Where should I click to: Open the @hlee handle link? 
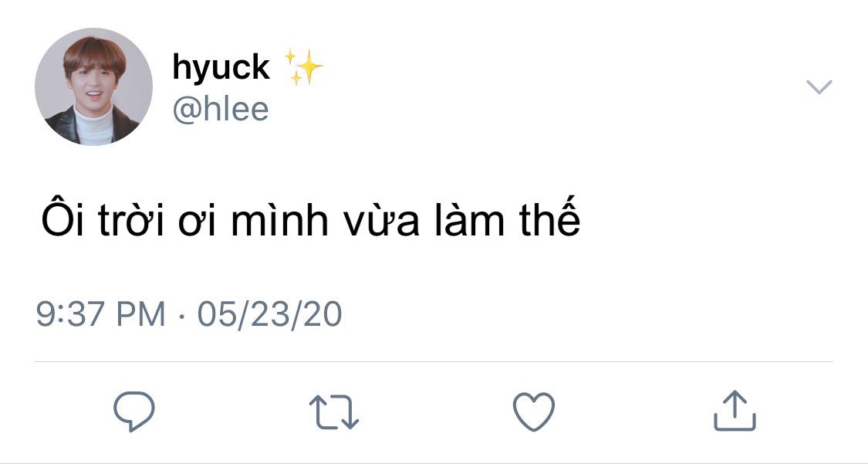pyautogui.click(x=221, y=109)
